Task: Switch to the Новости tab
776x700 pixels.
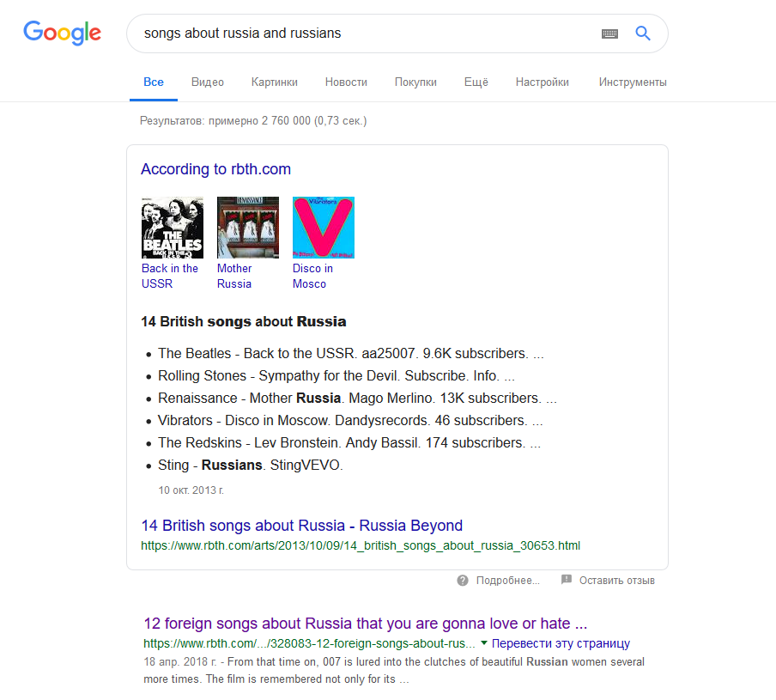Action: 346,82
